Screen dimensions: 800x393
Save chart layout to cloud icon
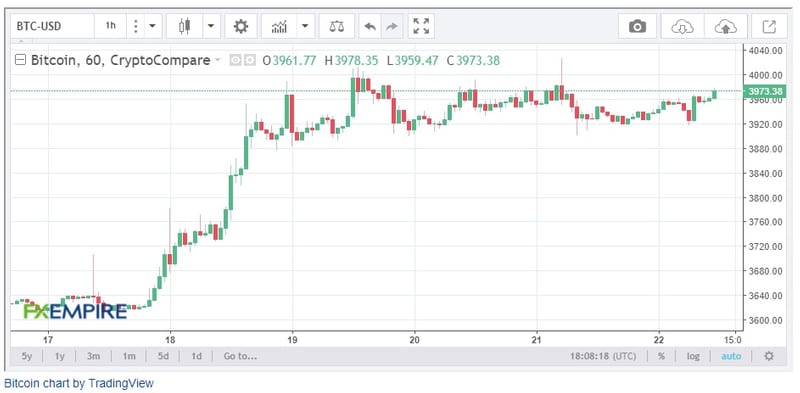coord(726,26)
